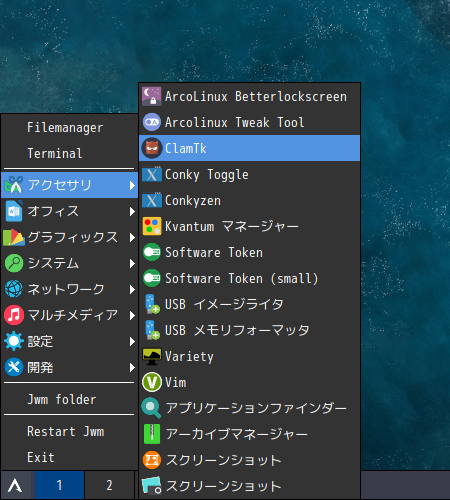
Task: Click the Software Token (small) icon
Action: click(x=152, y=278)
